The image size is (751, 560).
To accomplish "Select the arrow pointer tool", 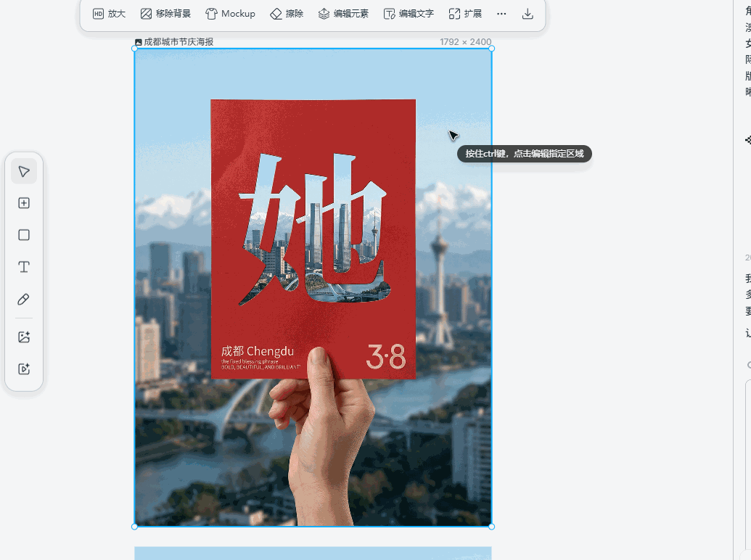I will [24, 171].
